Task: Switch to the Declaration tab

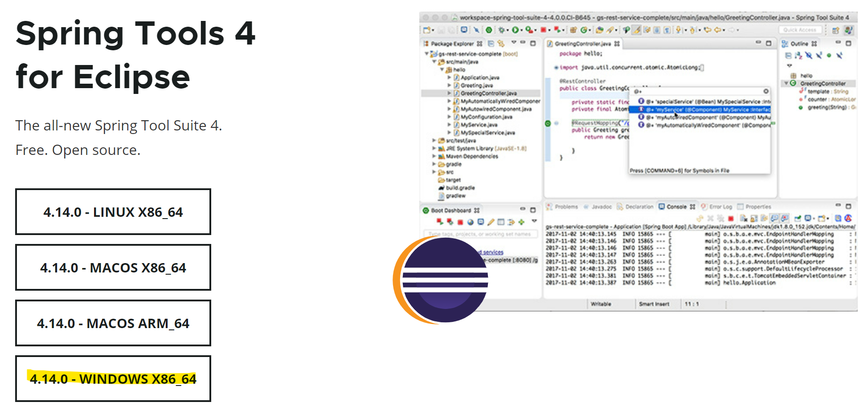Action: pyautogui.click(x=635, y=207)
